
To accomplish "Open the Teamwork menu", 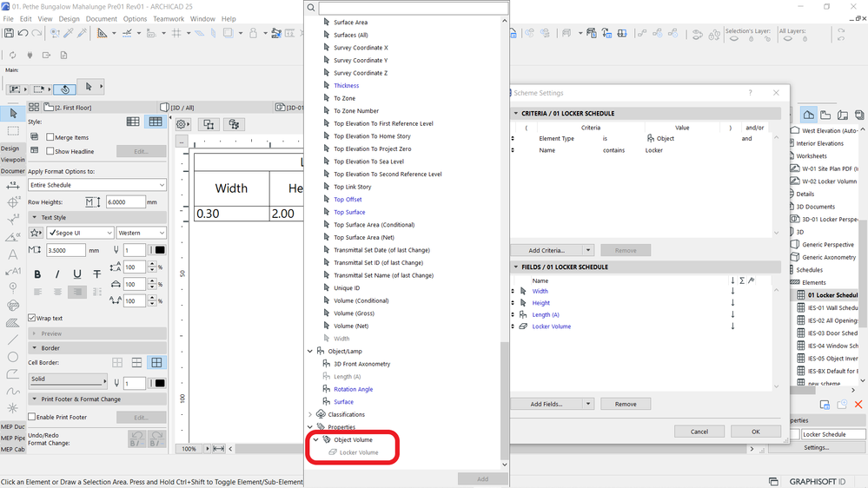I will [169, 19].
